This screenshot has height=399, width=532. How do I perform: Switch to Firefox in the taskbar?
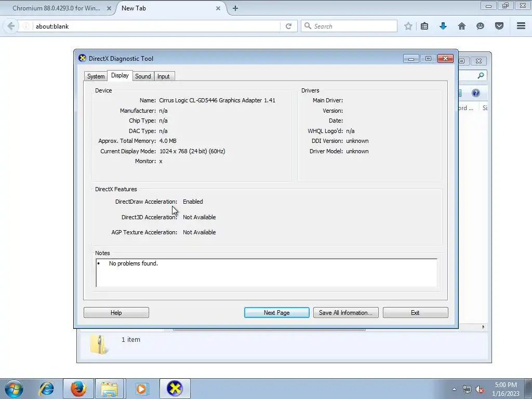click(x=78, y=389)
